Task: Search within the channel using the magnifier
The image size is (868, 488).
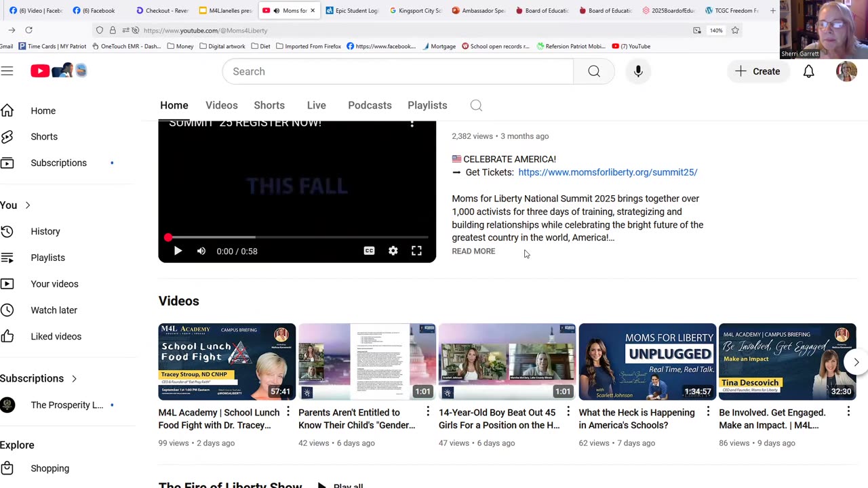Action: (x=476, y=105)
